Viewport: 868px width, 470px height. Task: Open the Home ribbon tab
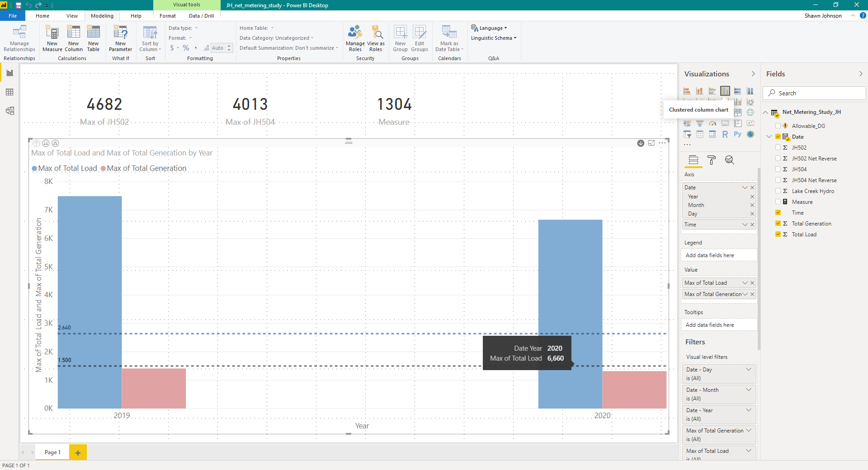(42, 16)
